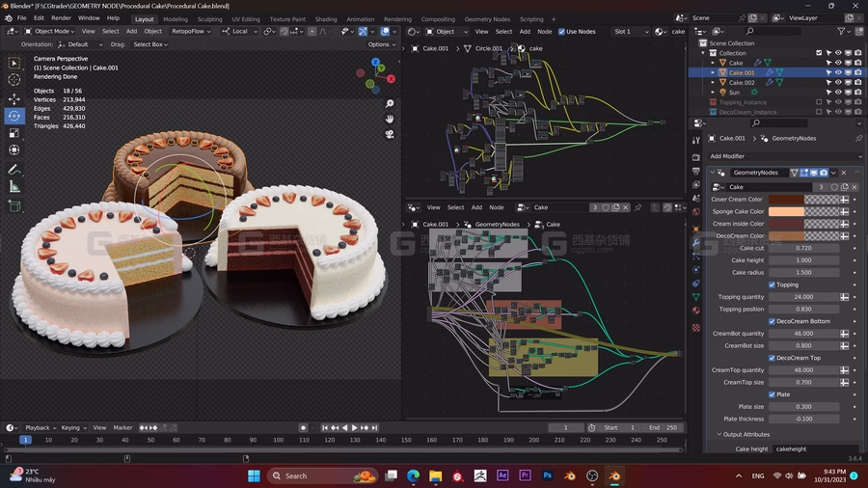Jump to the first frame of timeline

(x=325, y=427)
